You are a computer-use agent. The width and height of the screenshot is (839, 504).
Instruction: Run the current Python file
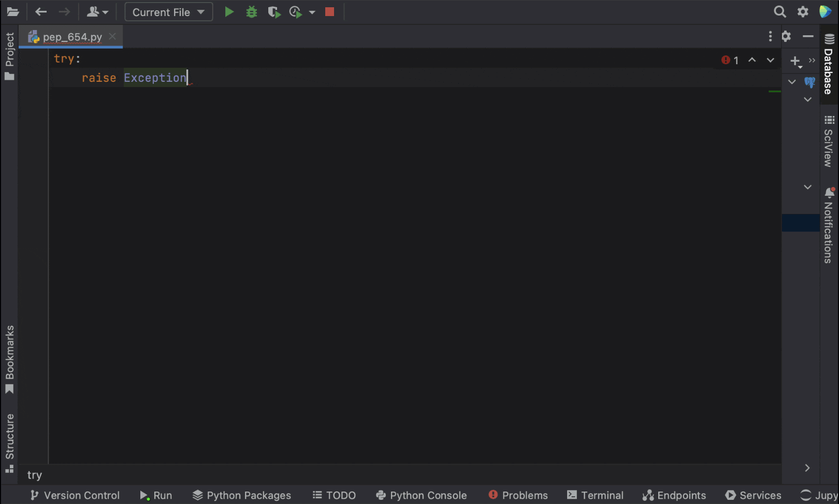229,11
